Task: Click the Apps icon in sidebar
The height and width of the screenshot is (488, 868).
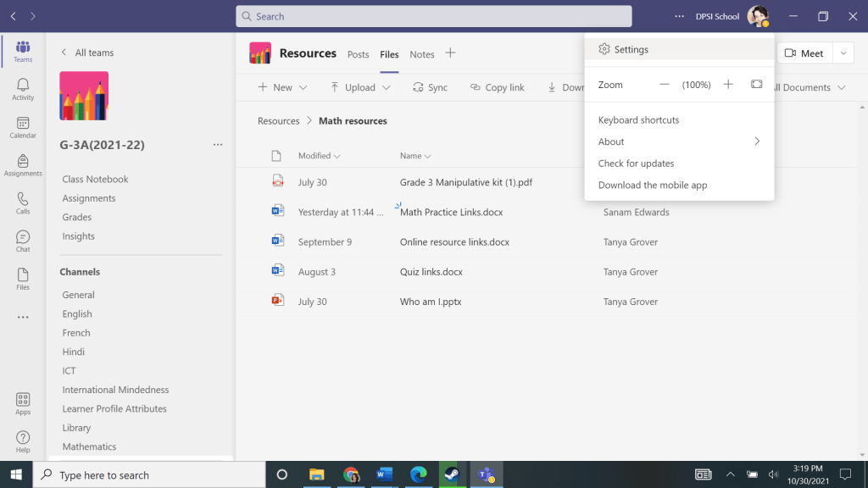Action: [x=23, y=403]
